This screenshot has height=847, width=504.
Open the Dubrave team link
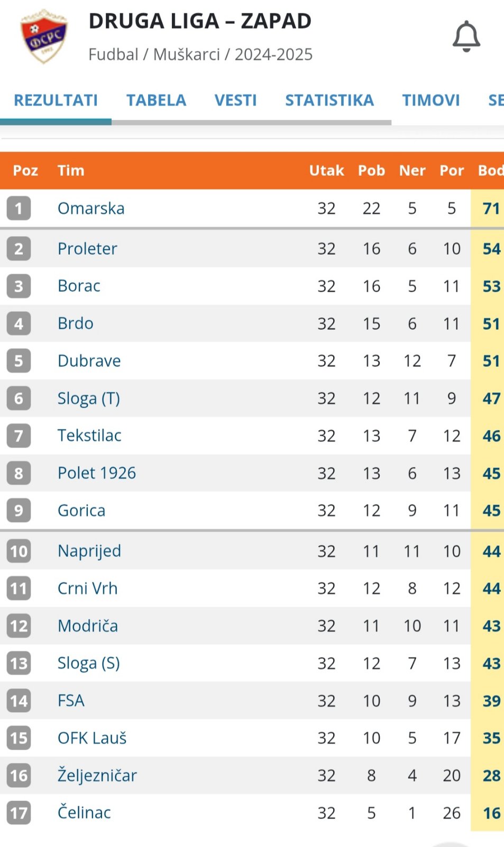[89, 361]
